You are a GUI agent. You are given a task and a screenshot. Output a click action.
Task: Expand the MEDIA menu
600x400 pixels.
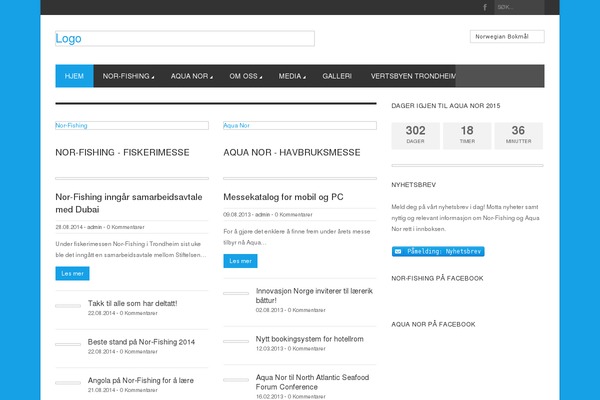[292, 76]
